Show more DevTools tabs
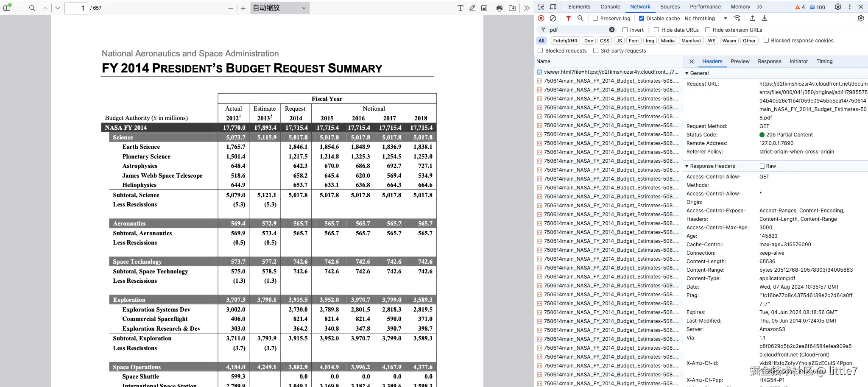 pos(760,7)
